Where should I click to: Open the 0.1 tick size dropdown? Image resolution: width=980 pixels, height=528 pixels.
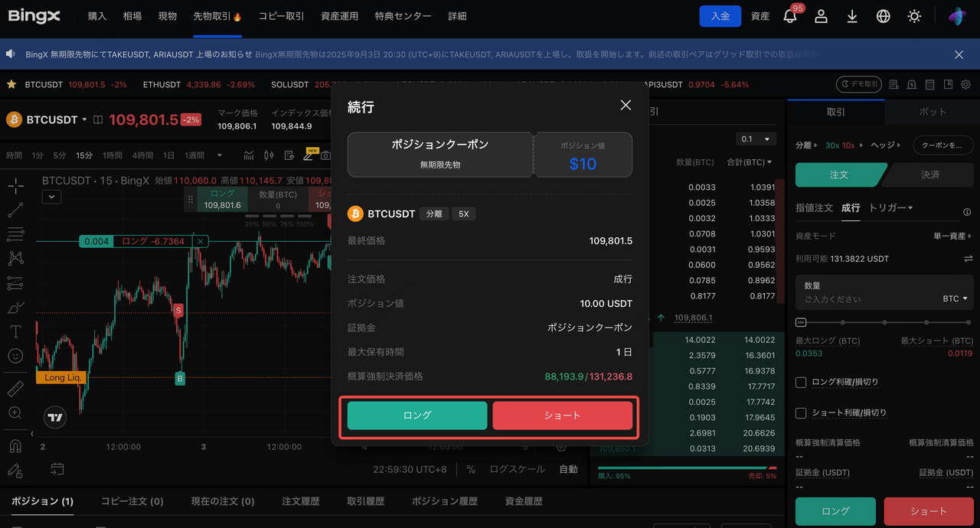pos(756,139)
